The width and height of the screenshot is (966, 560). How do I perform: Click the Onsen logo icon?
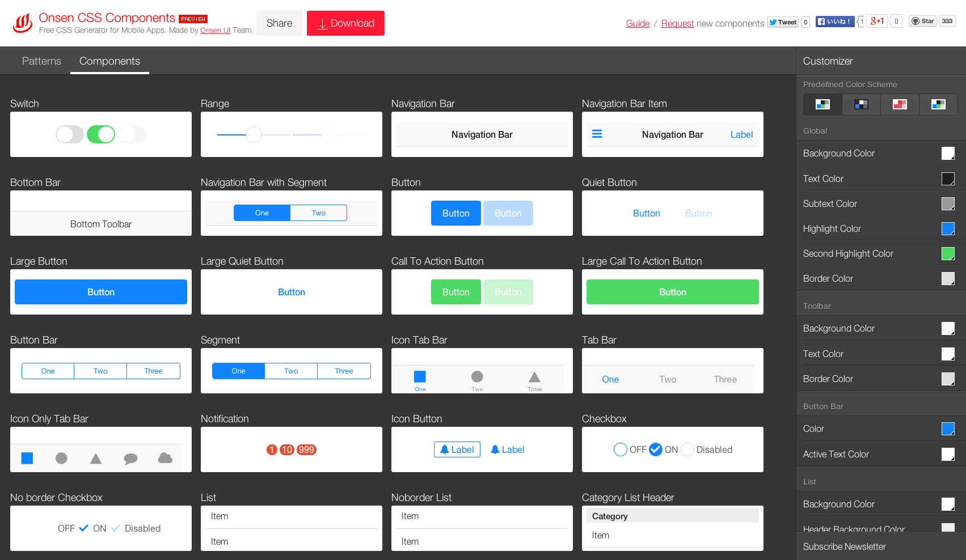point(23,23)
